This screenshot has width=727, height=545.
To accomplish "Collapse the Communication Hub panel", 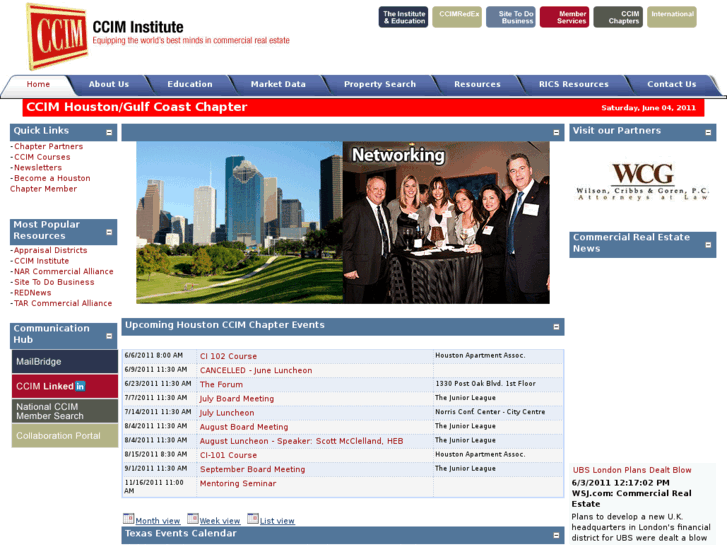I will tap(109, 336).
